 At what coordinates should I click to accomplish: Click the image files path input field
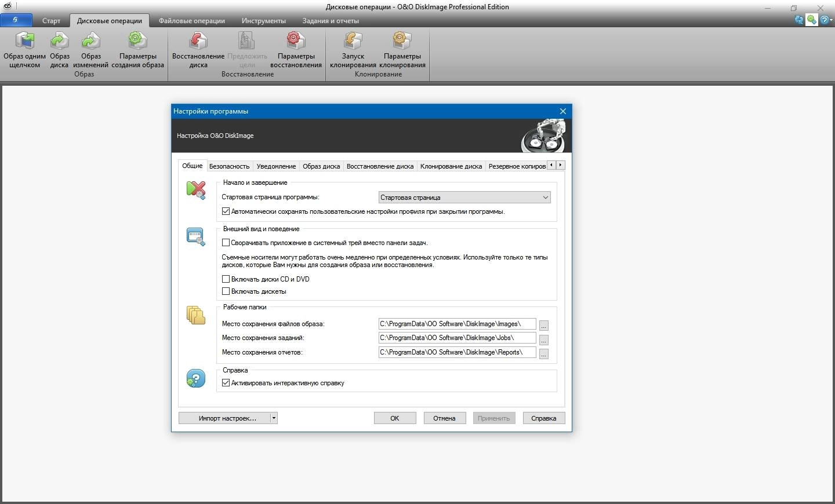coord(457,324)
